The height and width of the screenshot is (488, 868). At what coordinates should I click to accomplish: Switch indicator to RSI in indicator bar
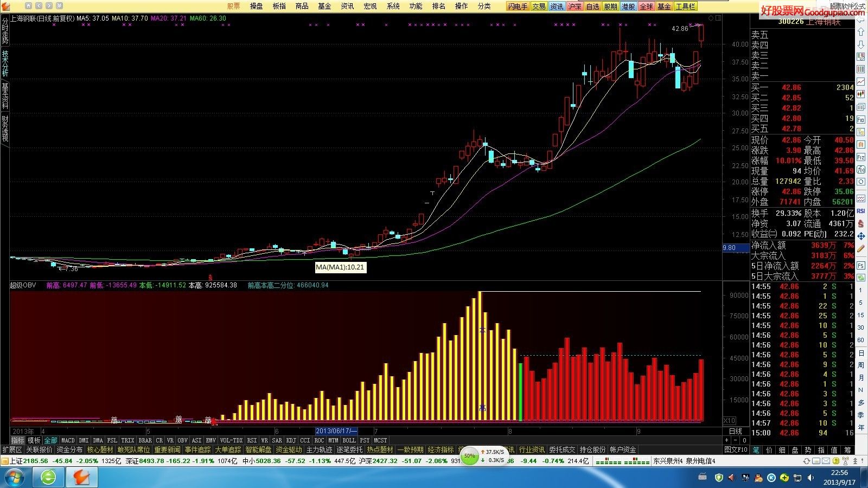[252, 440]
